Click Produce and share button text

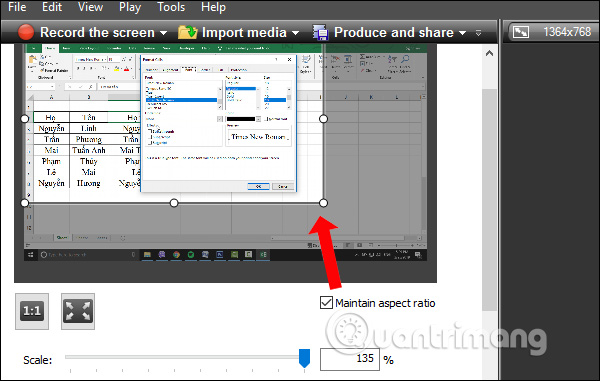[x=394, y=33]
